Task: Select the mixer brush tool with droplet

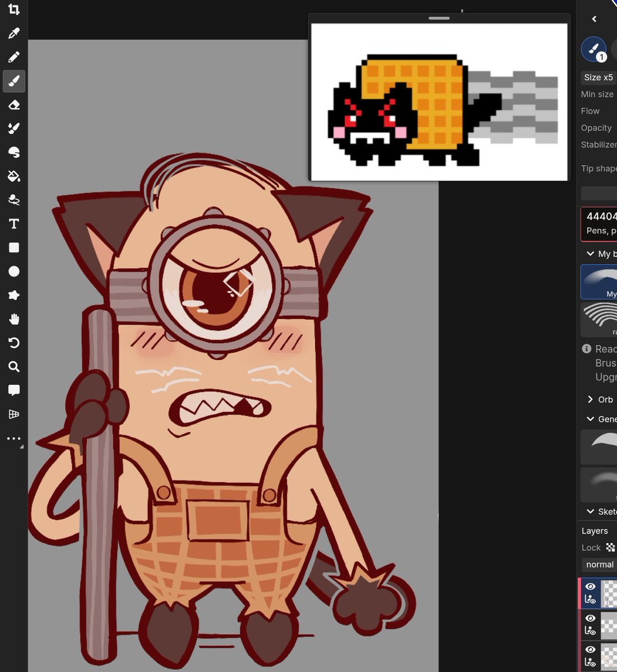Action: pos(14,128)
